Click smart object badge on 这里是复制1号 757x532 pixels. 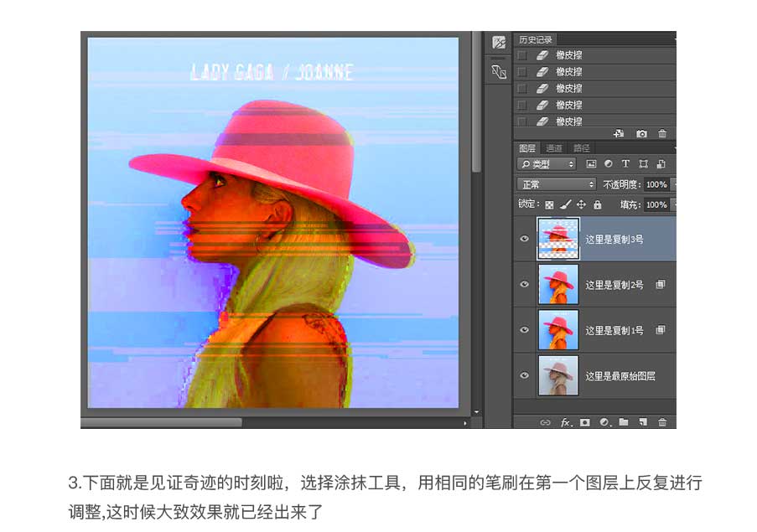[x=661, y=330]
